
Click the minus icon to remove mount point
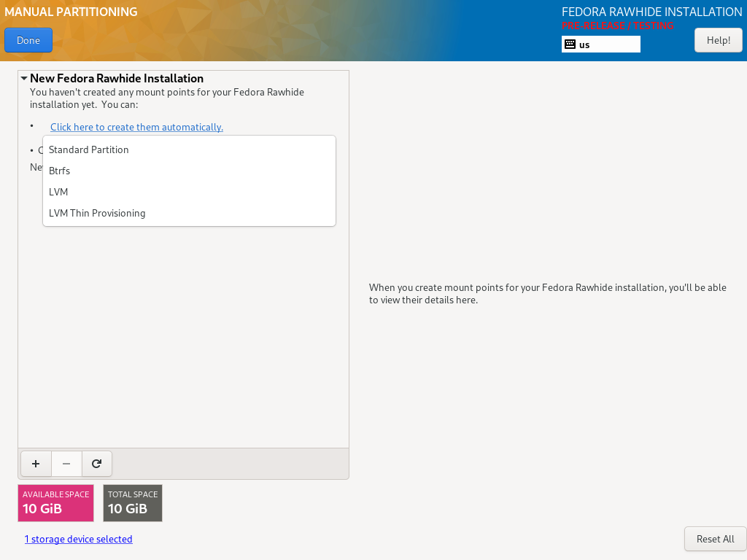[66, 464]
